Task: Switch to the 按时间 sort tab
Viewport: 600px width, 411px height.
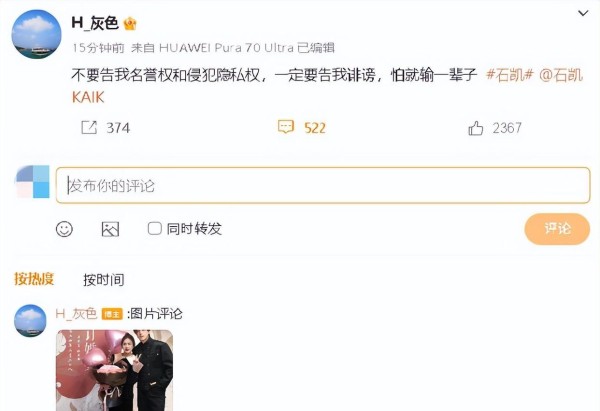Action: tap(104, 279)
